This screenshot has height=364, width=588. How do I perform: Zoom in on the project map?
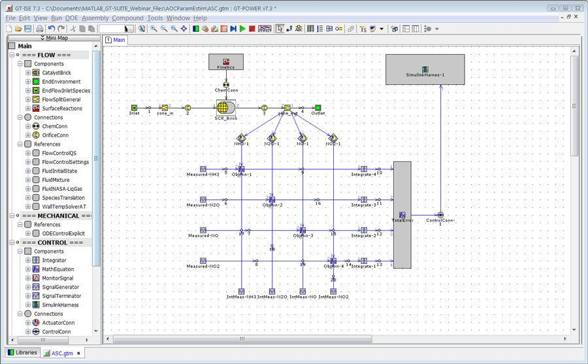click(154, 29)
